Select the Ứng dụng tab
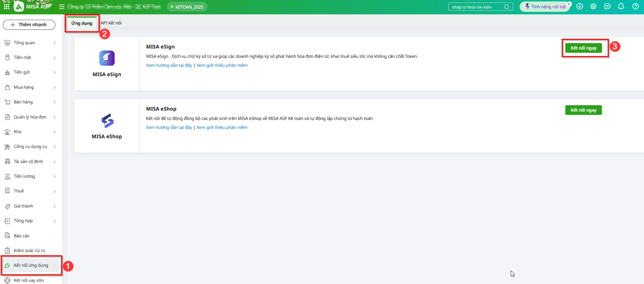The height and width of the screenshot is (284, 644). click(82, 23)
